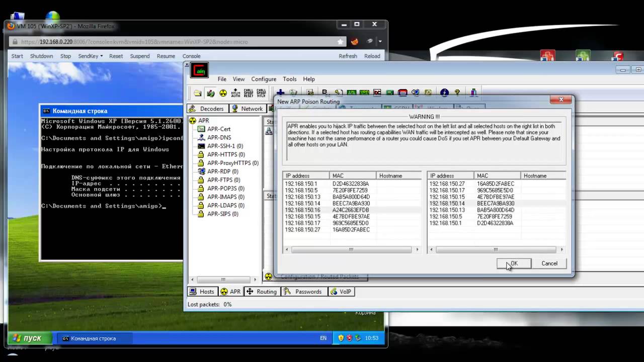Click Resume in the VM console toolbar

pos(166,56)
